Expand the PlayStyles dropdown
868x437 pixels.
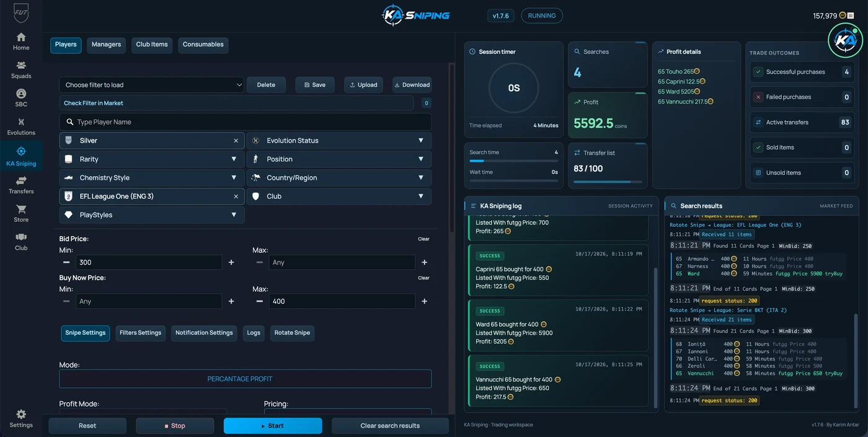pos(152,215)
